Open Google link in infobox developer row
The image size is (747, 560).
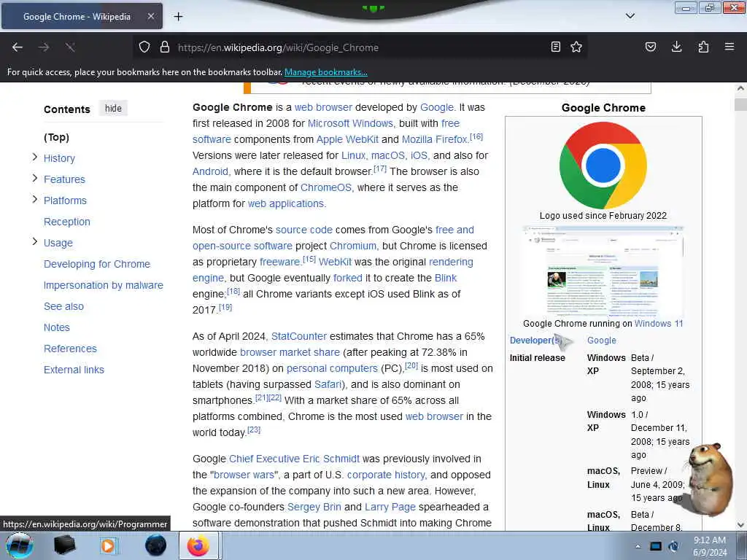[601, 341]
